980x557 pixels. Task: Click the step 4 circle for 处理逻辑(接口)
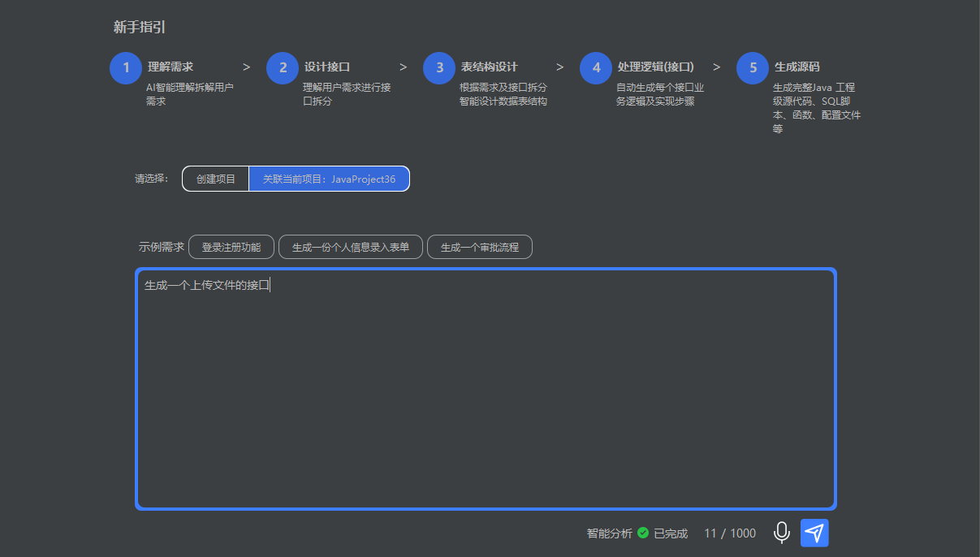[596, 67]
